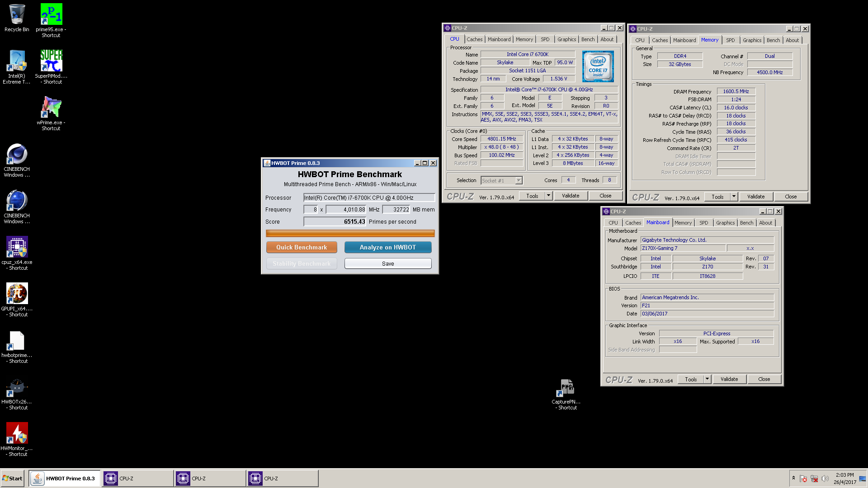Image resolution: width=868 pixels, height=488 pixels.
Task: Click the HWBOT Prime orange progress bar
Action: [x=350, y=233]
